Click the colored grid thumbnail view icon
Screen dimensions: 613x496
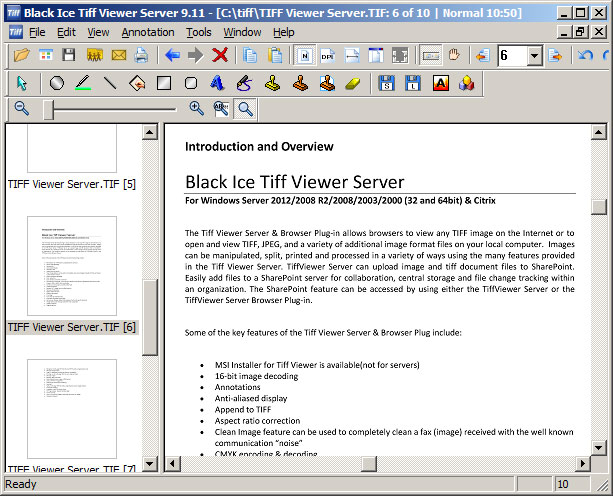[46, 55]
